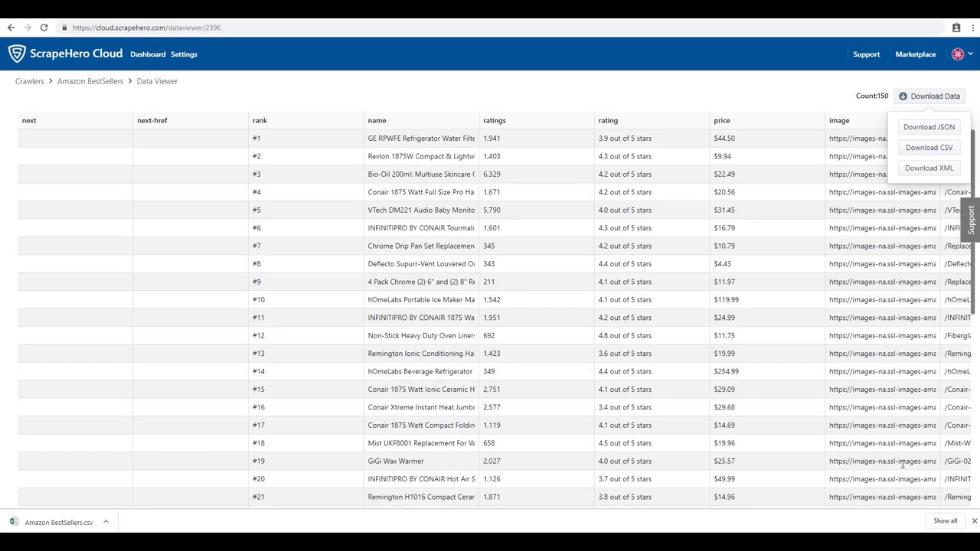980x551 pixels.
Task: Click the user avatar icon in header
Action: coord(958,54)
